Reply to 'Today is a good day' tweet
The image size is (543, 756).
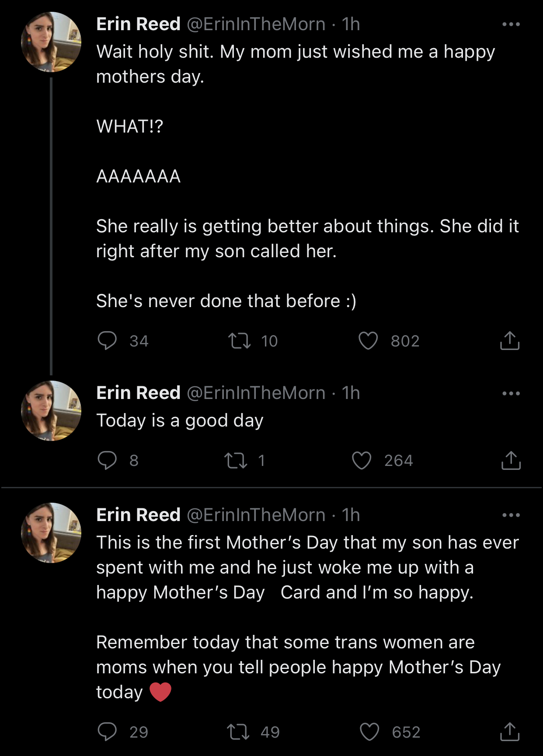(x=107, y=460)
